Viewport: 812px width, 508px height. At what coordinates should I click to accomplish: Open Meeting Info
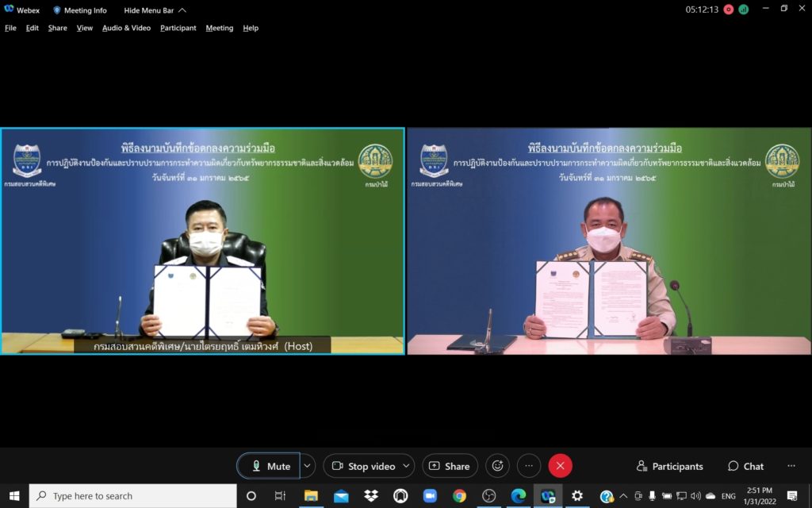[80, 10]
